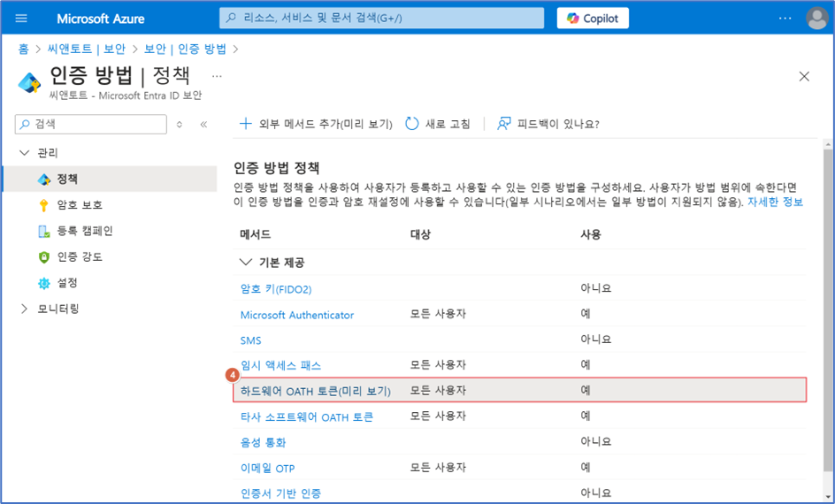Image resolution: width=835 pixels, height=504 pixels.
Task: Click 외부 메서드 추가(미리 보기)
Action: (x=315, y=124)
